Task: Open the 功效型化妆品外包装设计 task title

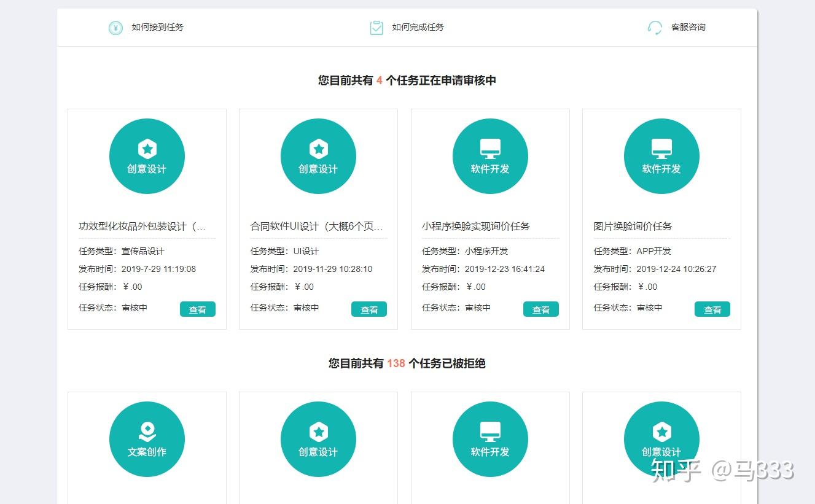Action: [x=142, y=226]
